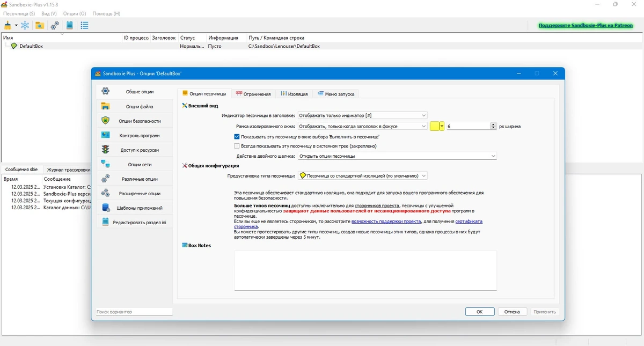
Task: Open the Опции сети section
Action: tap(135, 164)
